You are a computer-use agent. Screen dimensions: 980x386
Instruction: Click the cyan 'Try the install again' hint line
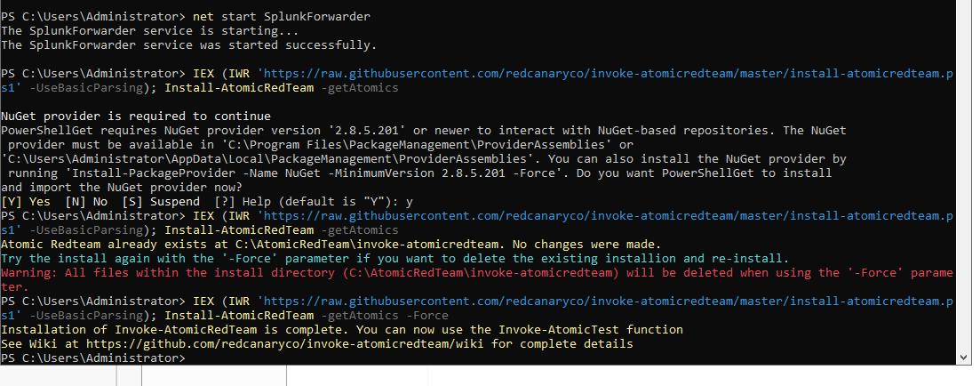[x=395, y=258]
